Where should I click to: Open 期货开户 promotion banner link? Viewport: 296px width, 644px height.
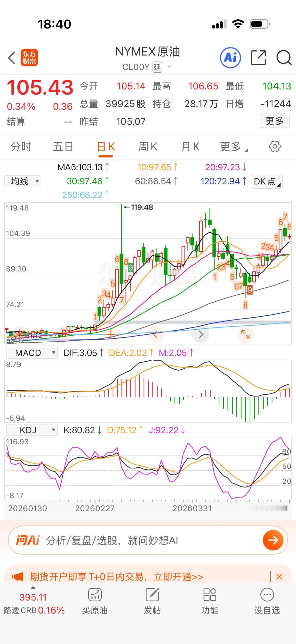[117, 577]
